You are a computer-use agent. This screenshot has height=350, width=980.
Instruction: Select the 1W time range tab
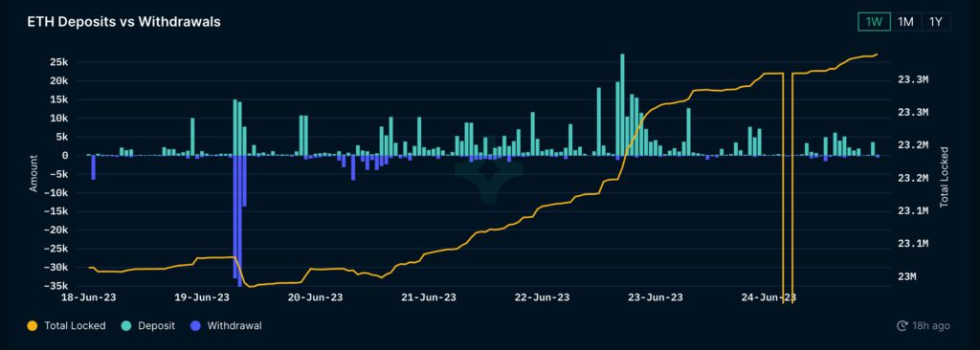874,22
